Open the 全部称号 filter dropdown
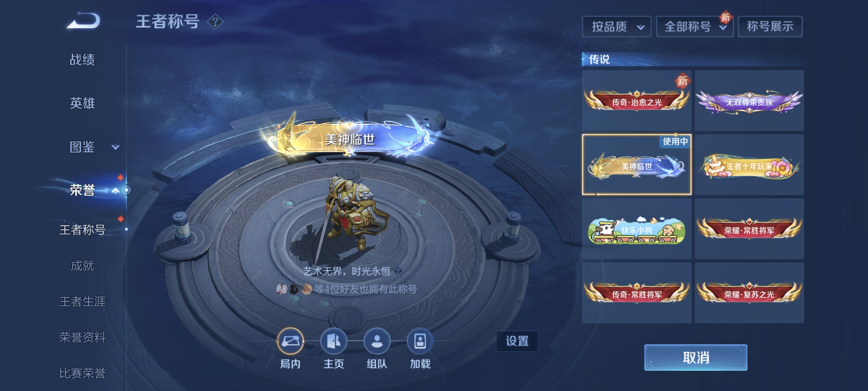 (x=695, y=26)
